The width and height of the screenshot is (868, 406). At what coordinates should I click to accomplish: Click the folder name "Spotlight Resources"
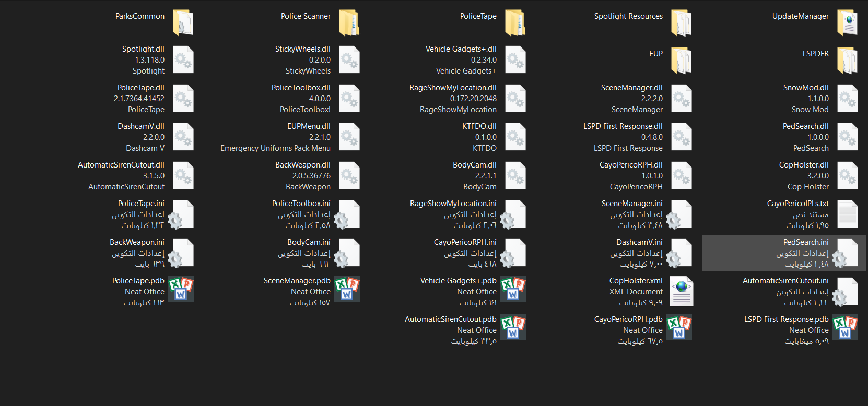pos(628,16)
